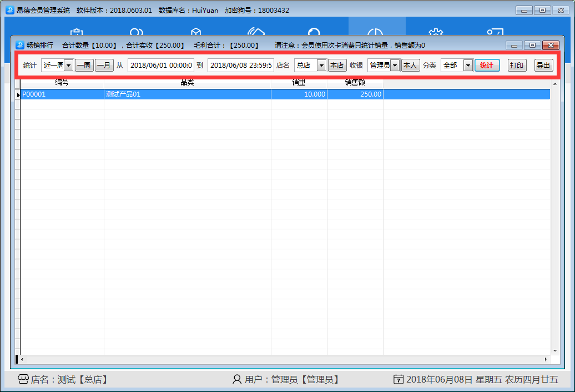This screenshot has height=392, width=575.
Task: Click the 本人 button
Action: [410, 66]
